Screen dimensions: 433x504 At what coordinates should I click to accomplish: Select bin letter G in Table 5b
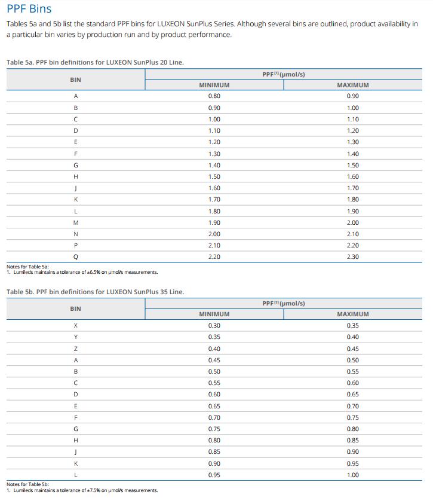[x=76, y=429]
